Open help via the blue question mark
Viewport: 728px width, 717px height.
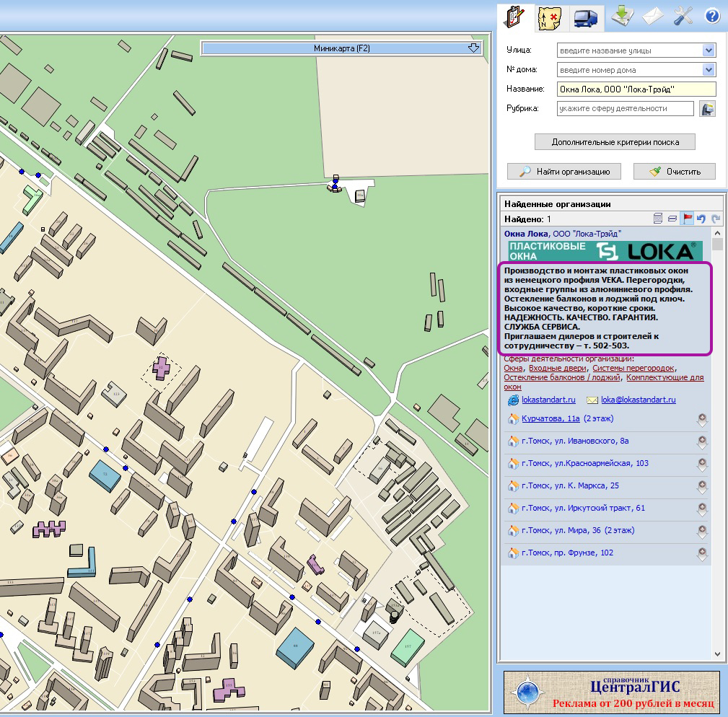tap(711, 17)
